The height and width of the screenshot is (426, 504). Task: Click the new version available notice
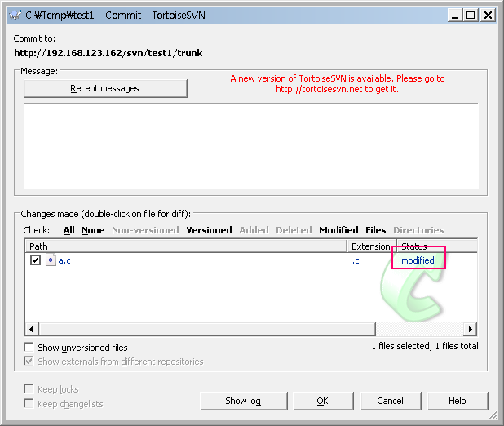pos(338,84)
